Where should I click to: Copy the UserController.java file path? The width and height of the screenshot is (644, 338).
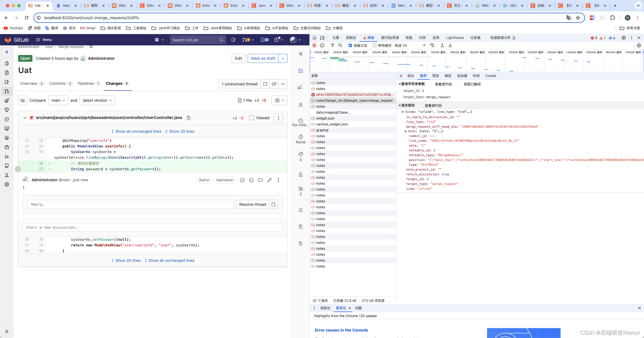189,118
